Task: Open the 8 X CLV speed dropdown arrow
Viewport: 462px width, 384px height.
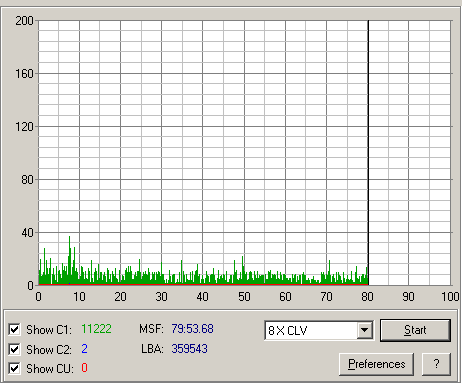Action: pyautogui.click(x=364, y=330)
